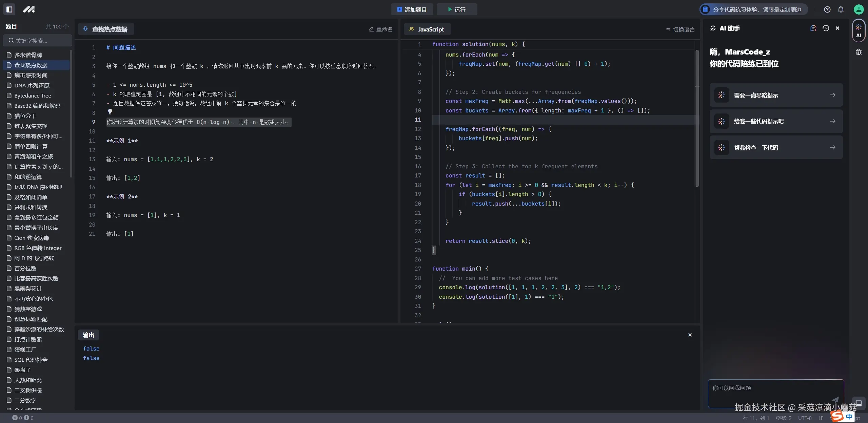
Task: Select the 输出 output tab
Action: click(x=88, y=335)
